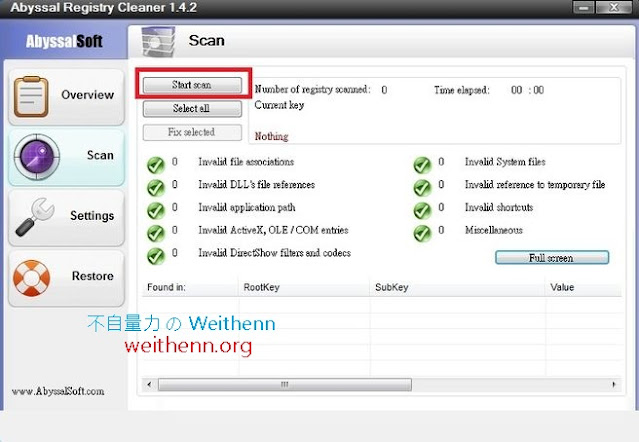This screenshot has width=639, height=442.
Task: Toggle Invalid shortcuts check
Action: (422, 211)
